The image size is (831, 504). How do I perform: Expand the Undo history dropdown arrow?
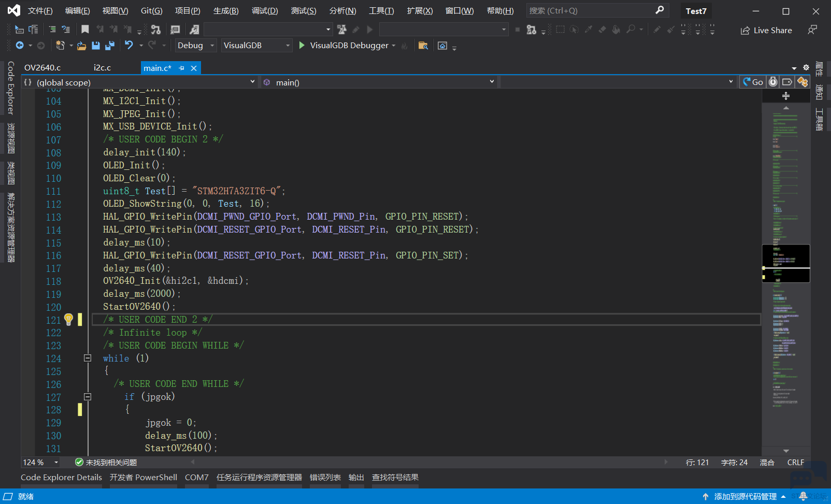[141, 46]
